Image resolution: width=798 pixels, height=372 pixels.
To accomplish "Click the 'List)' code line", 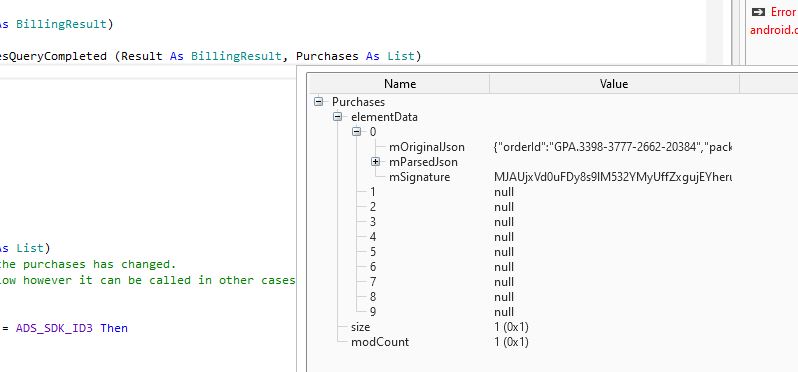I will point(25,248).
